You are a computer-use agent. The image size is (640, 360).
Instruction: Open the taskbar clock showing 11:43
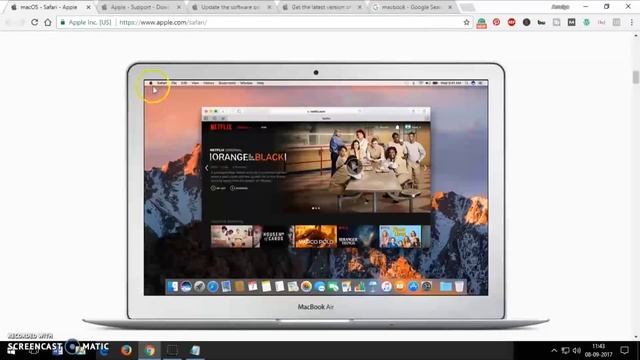pos(598,350)
